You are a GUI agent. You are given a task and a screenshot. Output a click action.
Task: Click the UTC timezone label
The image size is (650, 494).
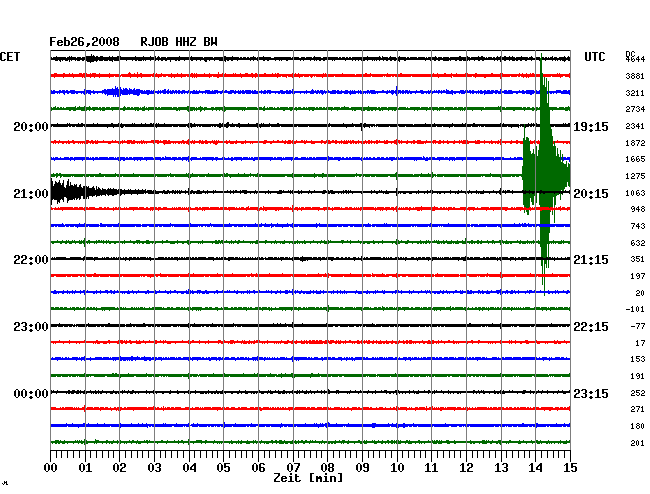click(x=594, y=57)
